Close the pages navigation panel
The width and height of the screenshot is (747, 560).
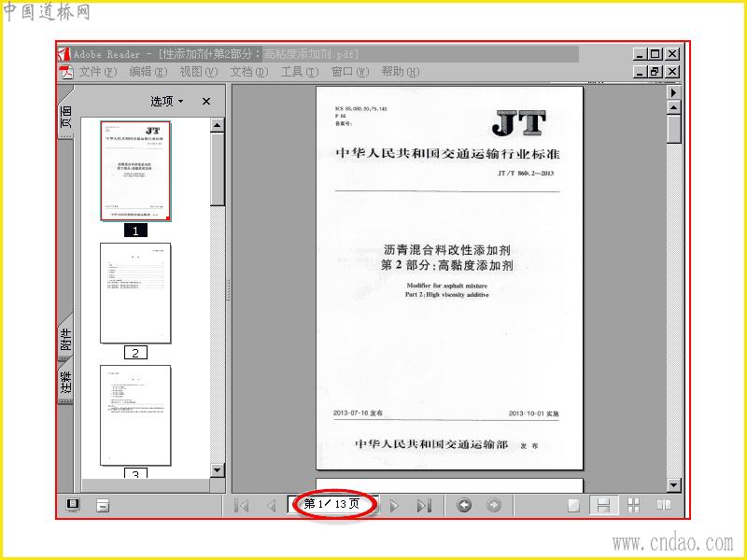pos(206,102)
